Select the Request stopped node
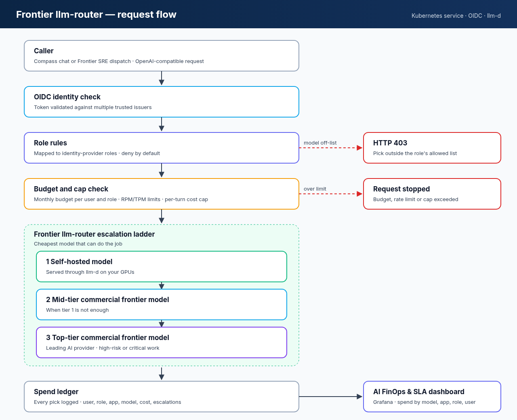Screen dimensions: 517x420 click(432, 194)
